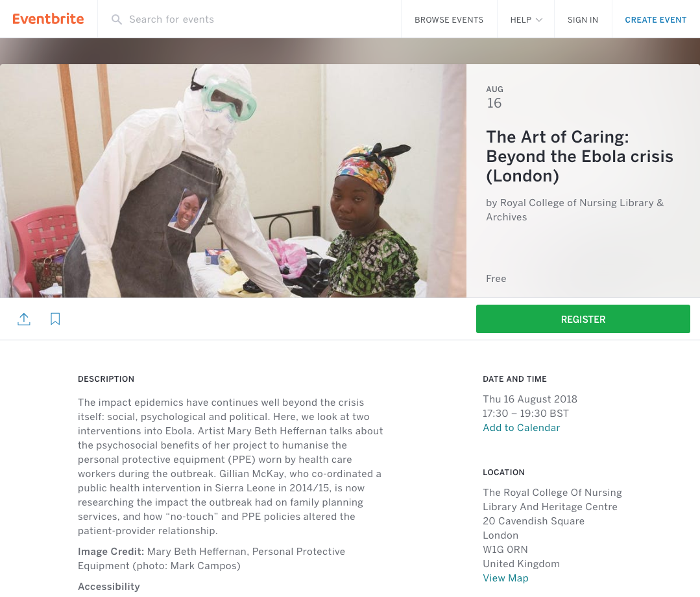
Task: Click the Help chevron arrow
Action: click(x=538, y=19)
